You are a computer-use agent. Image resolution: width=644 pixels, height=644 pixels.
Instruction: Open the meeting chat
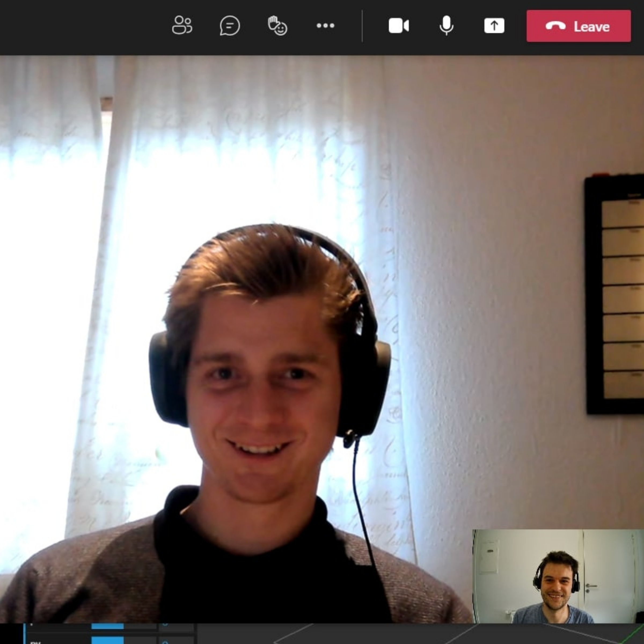230,26
